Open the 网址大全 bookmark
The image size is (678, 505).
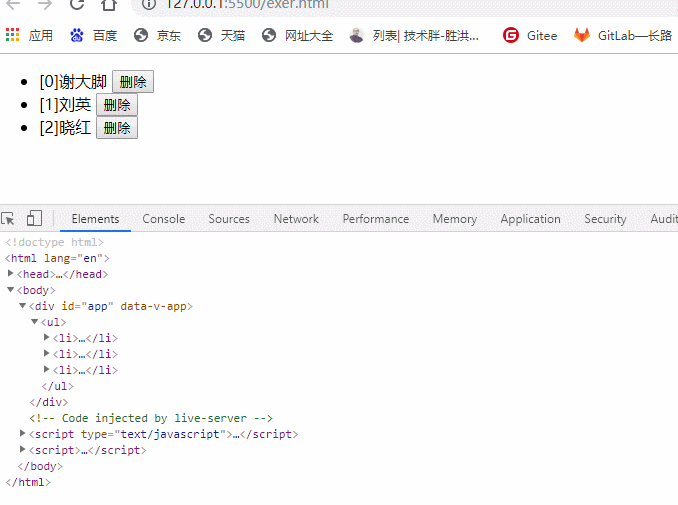click(x=297, y=35)
